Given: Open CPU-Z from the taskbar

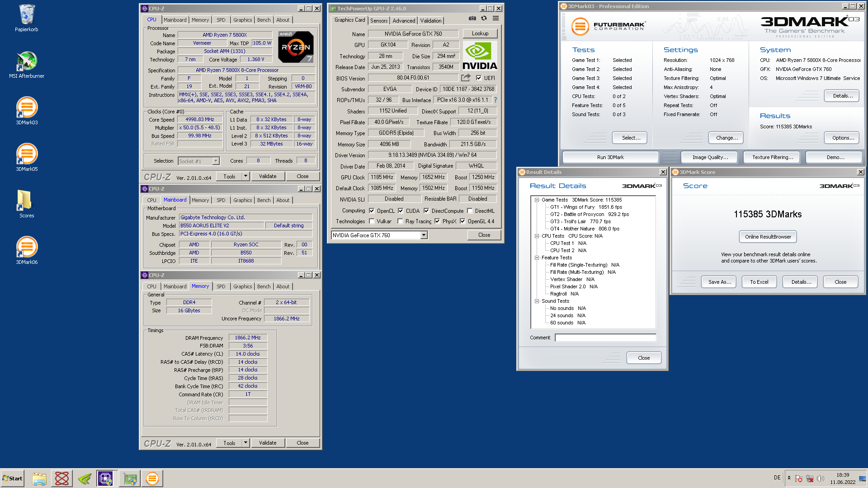Looking at the screenshot, I should [x=105, y=479].
